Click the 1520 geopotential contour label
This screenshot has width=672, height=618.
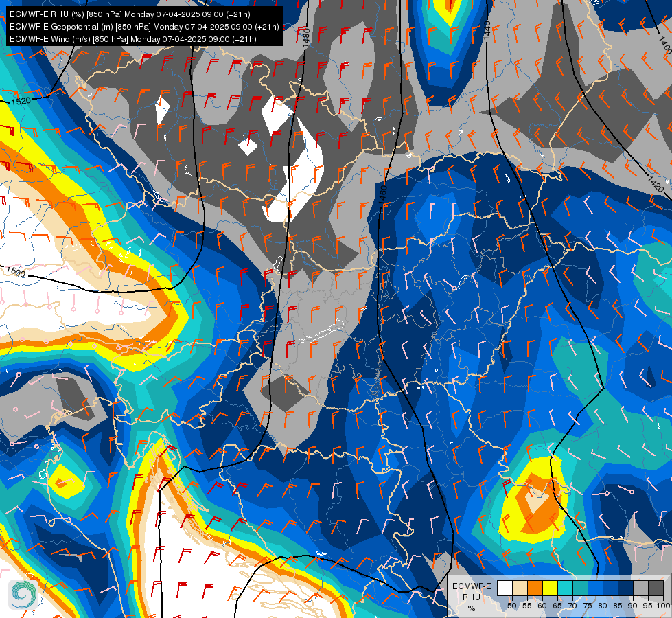coord(21,101)
